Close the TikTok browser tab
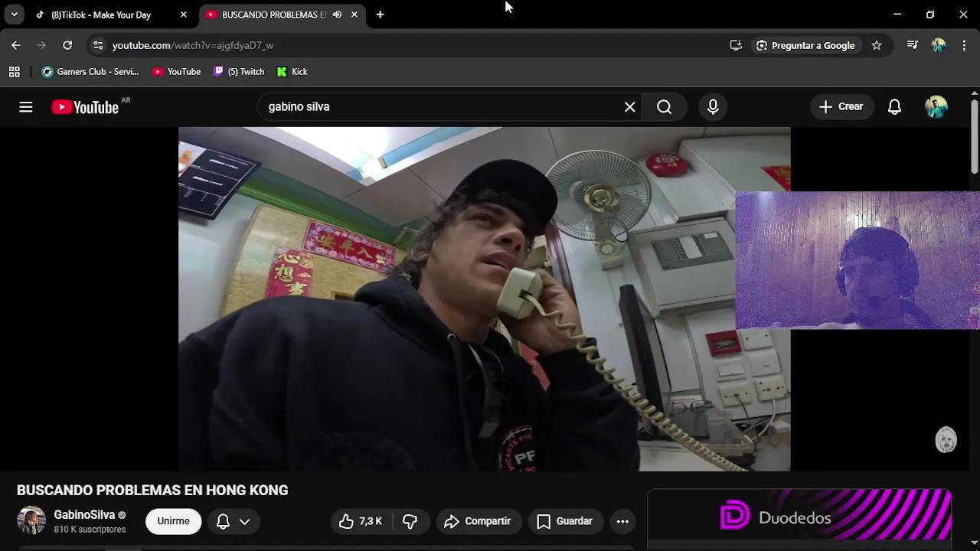Screen dimensions: 980x551 tap(184, 15)
